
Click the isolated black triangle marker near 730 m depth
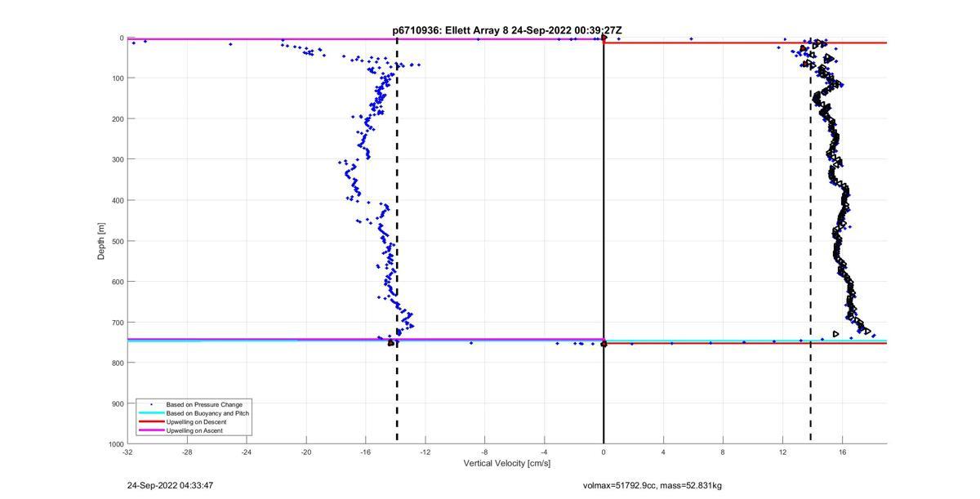pyautogui.click(x=835, y=333)
